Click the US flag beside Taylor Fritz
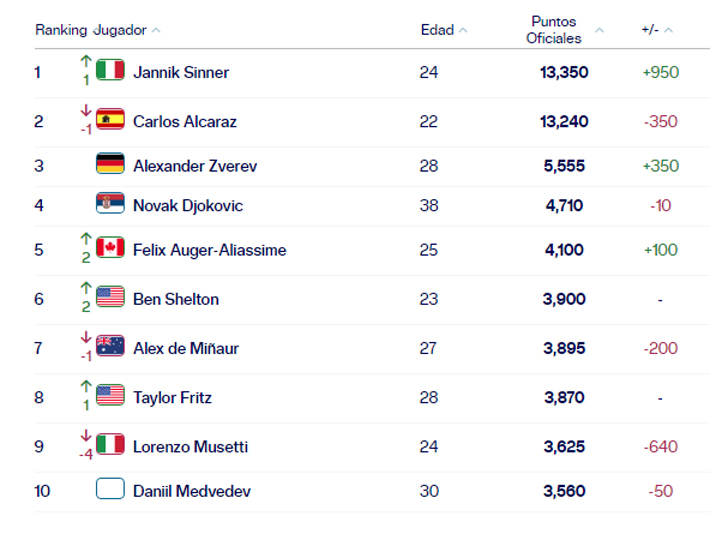The width and height of the screenshot is (710, 546). coord(110,396)
